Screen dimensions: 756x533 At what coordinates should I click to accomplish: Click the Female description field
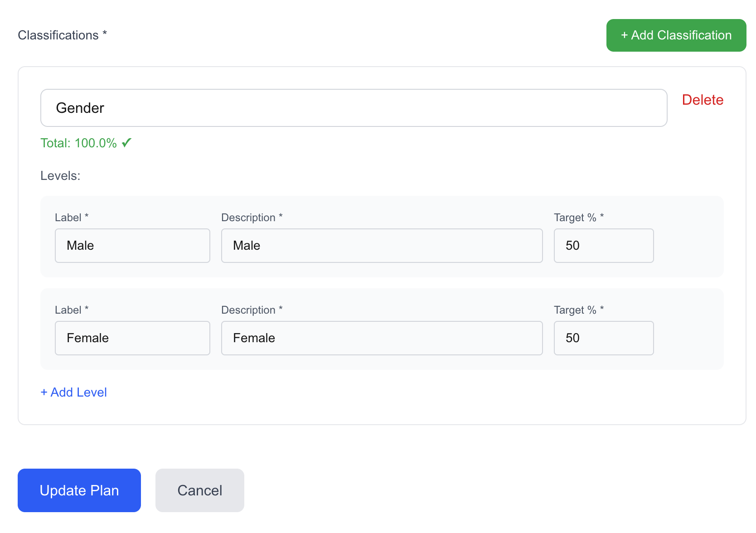click(x=382, y=338)
